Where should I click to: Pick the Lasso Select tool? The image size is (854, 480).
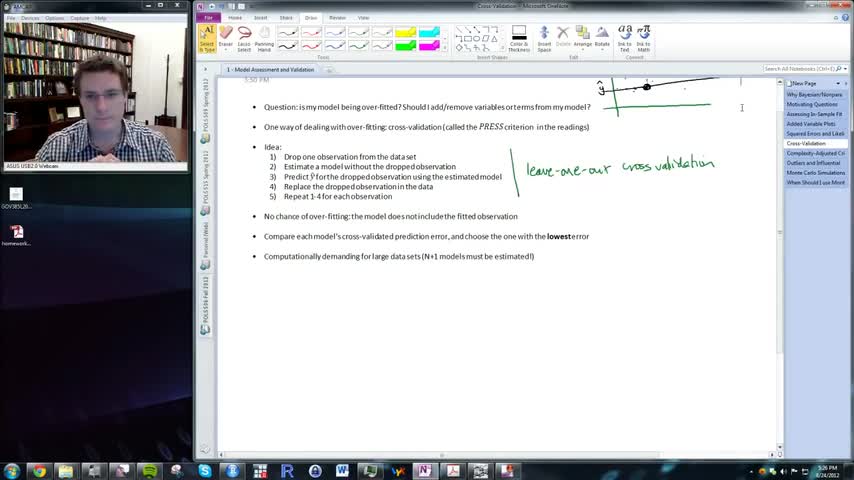[x=244, y=39]
